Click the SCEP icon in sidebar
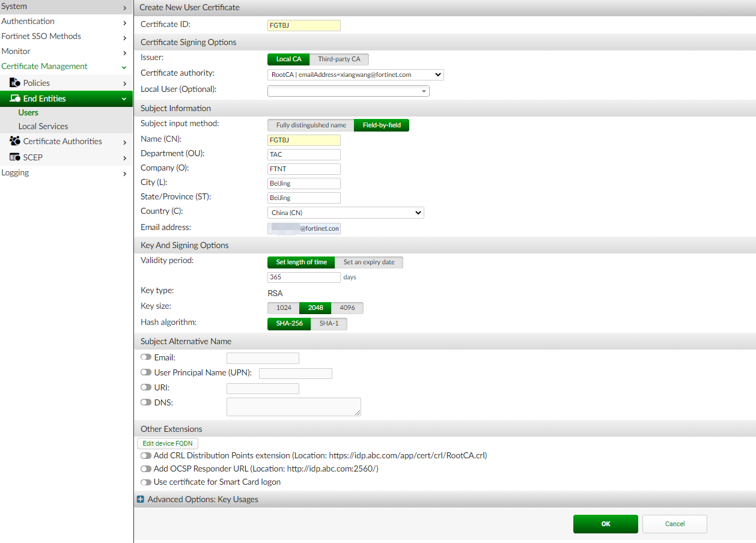The height and width of the screenshot is (543, 756). (15, 157)
